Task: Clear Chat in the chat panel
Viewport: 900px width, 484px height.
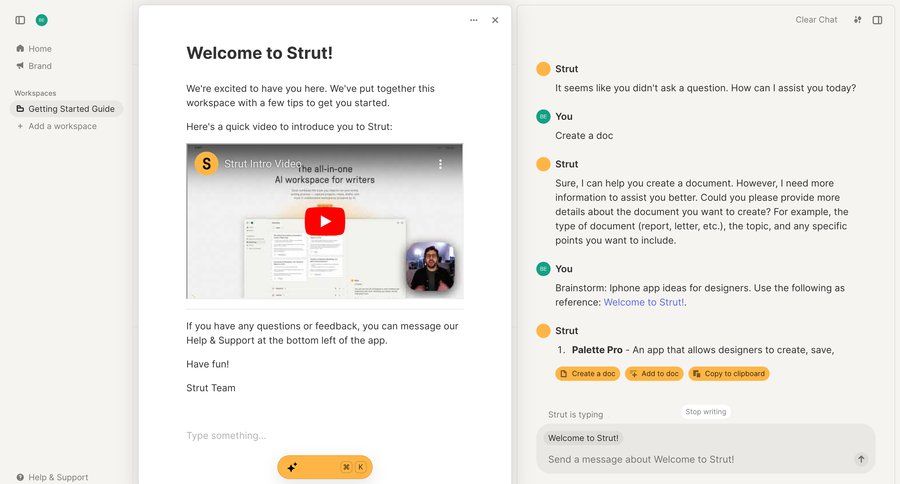Action: tap(816, 20)
